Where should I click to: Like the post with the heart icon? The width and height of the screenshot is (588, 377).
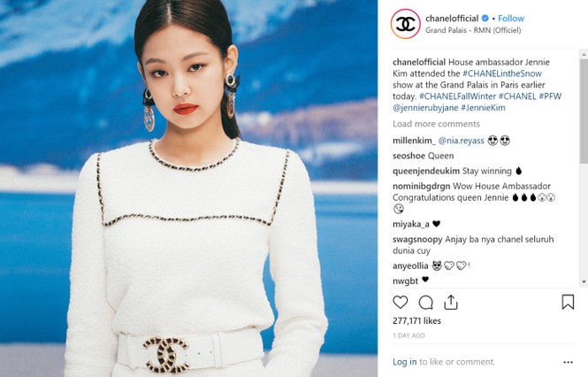coord(401,303)
